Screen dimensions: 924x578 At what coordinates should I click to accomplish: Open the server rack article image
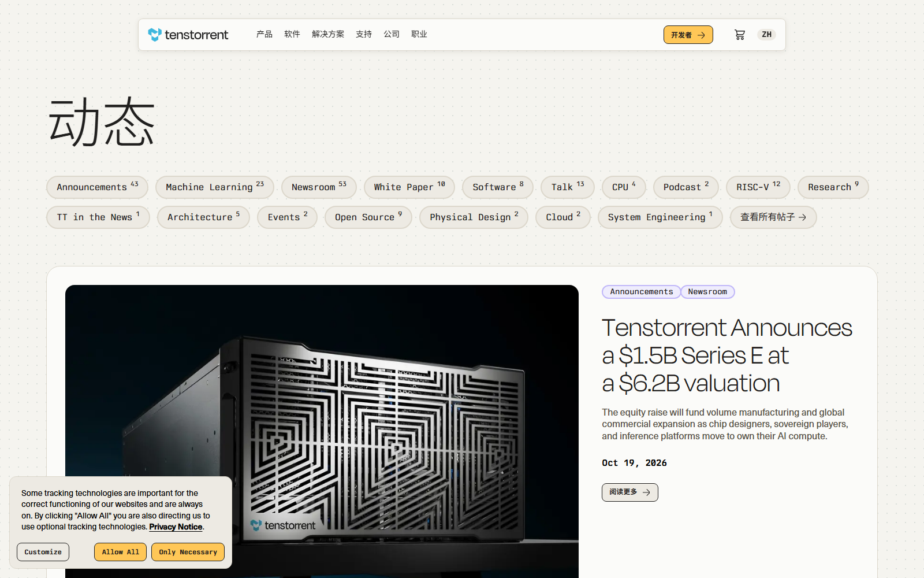pos(322,431)
